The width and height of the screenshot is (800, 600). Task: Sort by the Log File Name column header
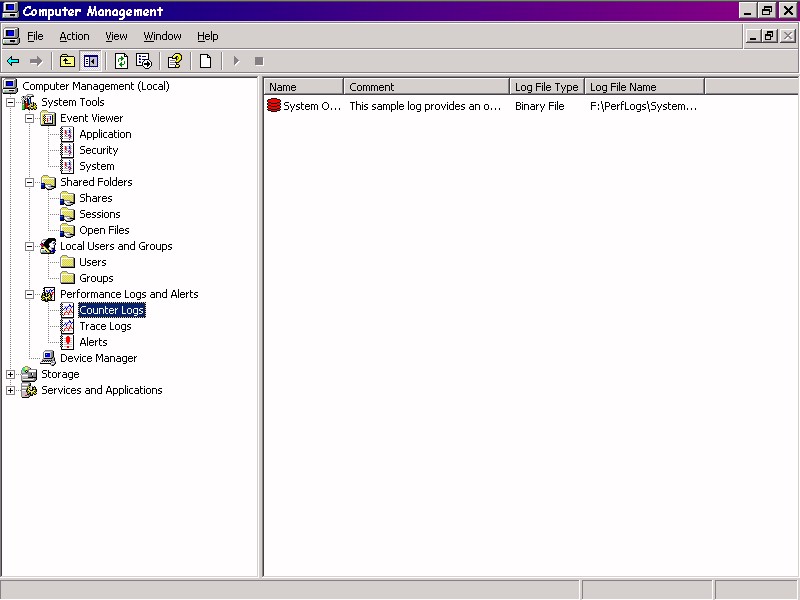[644, 87]
